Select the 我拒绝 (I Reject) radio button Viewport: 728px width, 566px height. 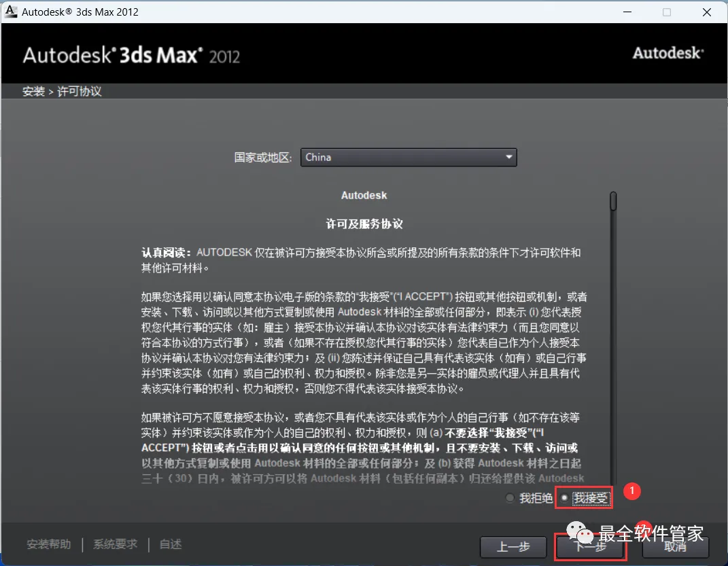(x=510, y=498)
